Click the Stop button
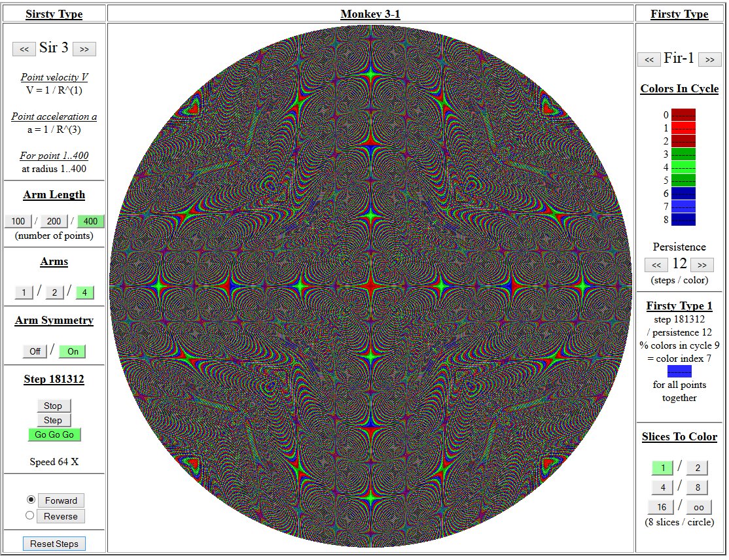The height and width of the screenshot is (560, 729). click(x=53, y=406)
